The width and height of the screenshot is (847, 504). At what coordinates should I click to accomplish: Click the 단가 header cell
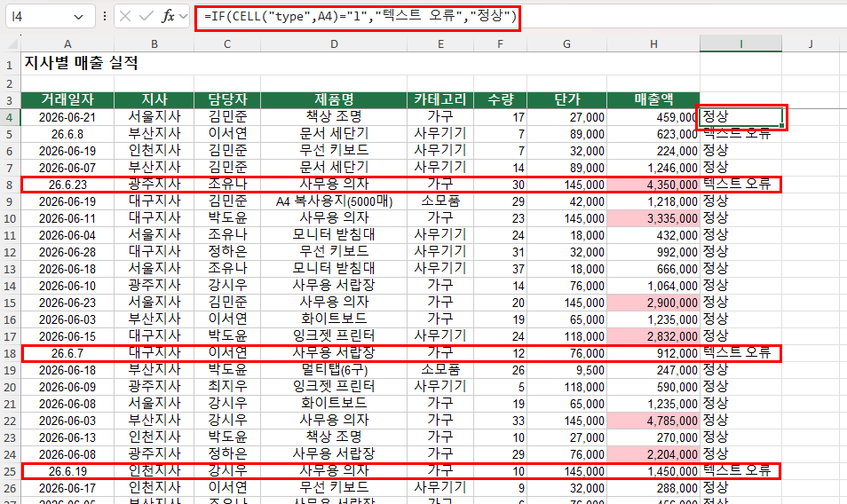click(x=566, y=100)
